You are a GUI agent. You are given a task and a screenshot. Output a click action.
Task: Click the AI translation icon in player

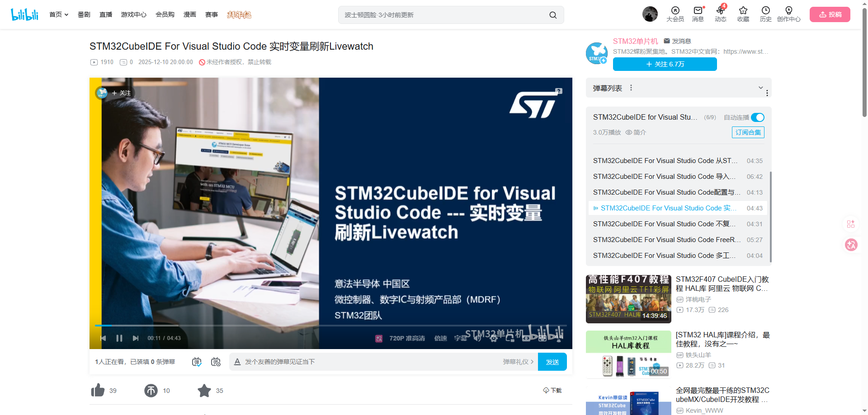[379, 338]
